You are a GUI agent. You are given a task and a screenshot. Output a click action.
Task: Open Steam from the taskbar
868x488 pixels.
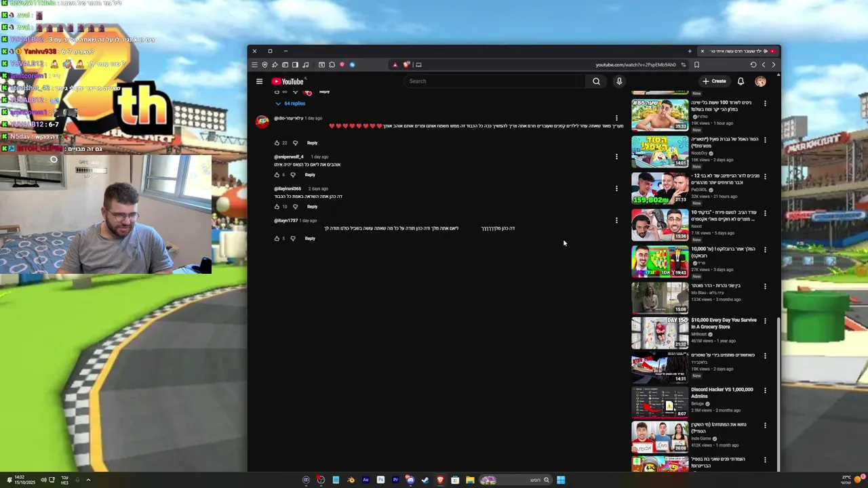[x=425, y=480]
